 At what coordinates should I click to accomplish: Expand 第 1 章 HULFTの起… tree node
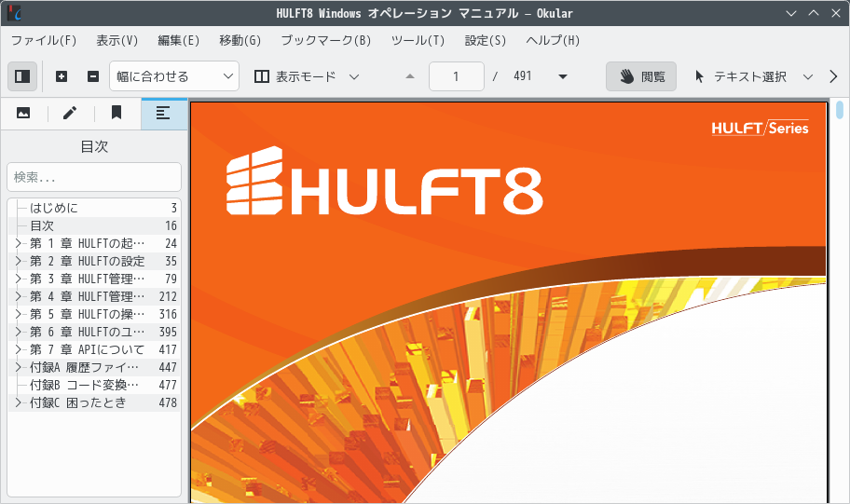[18, 243]
